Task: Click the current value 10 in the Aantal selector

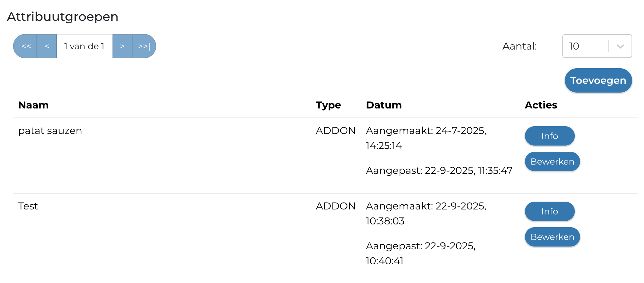Action: click(x=575, y=46)
